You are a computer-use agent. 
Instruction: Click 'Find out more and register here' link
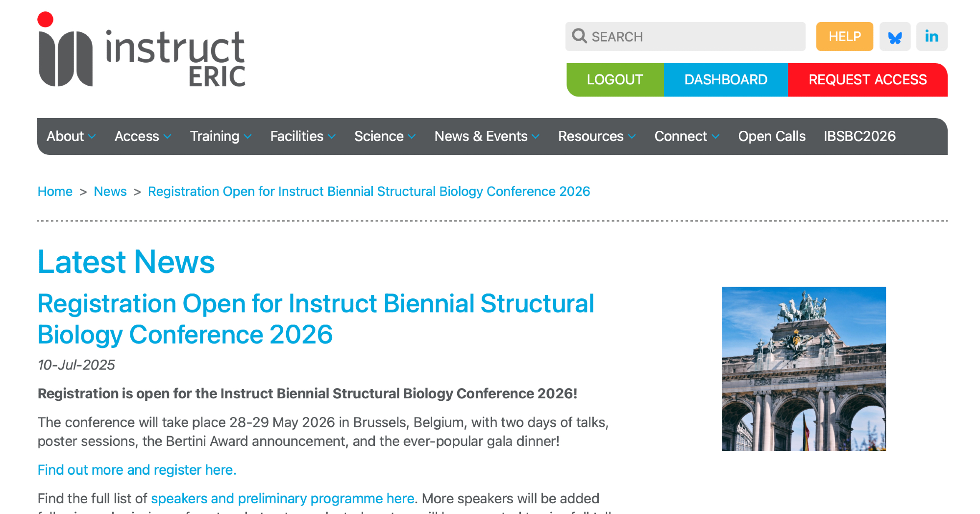coord(137,470)
